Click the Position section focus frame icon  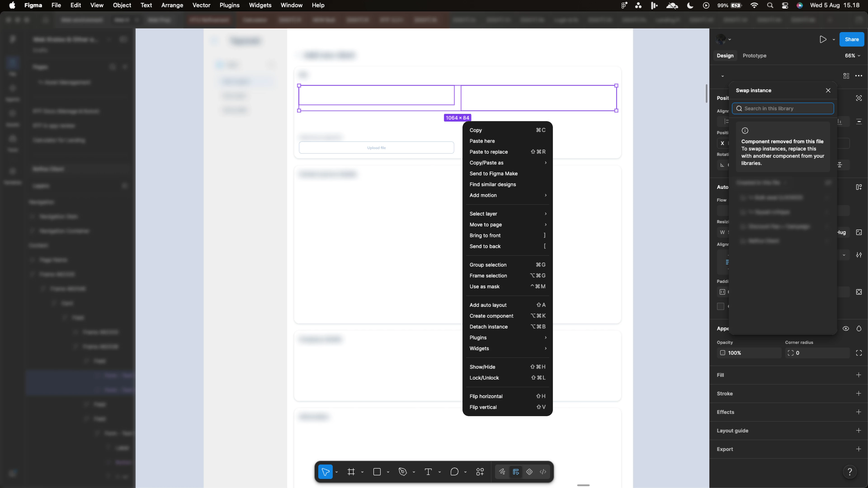(x=859, y=98)
